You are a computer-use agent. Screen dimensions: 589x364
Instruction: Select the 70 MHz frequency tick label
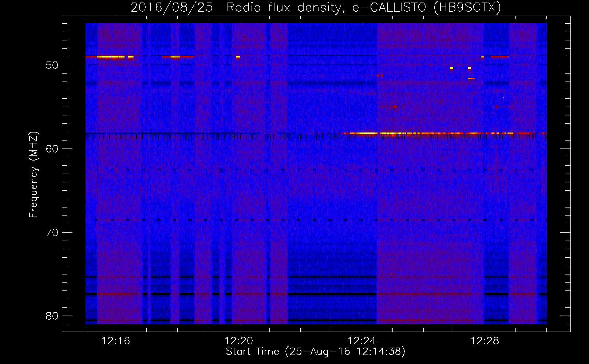tap(52, 232)
